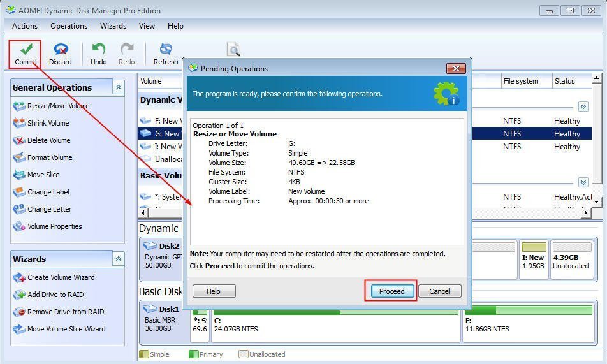Launch Move Volume Slice Wizard

click(x=59, y=329)
